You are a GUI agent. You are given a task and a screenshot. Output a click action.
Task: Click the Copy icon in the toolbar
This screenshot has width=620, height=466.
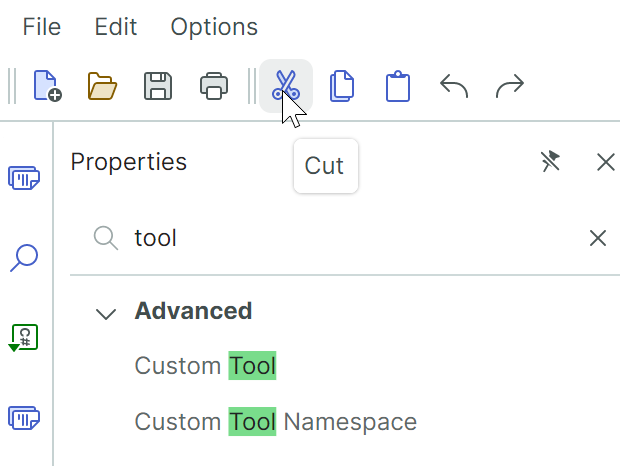(342, 86)
